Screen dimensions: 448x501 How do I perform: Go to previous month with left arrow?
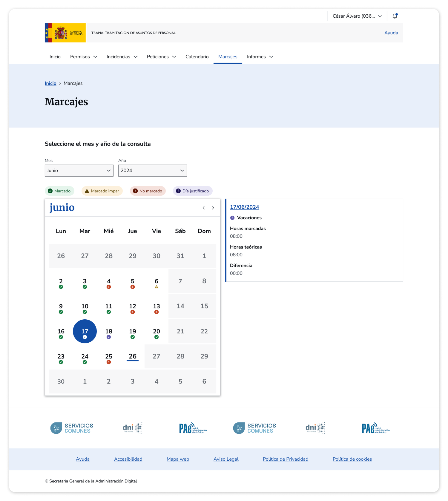(x=204, y=208)
